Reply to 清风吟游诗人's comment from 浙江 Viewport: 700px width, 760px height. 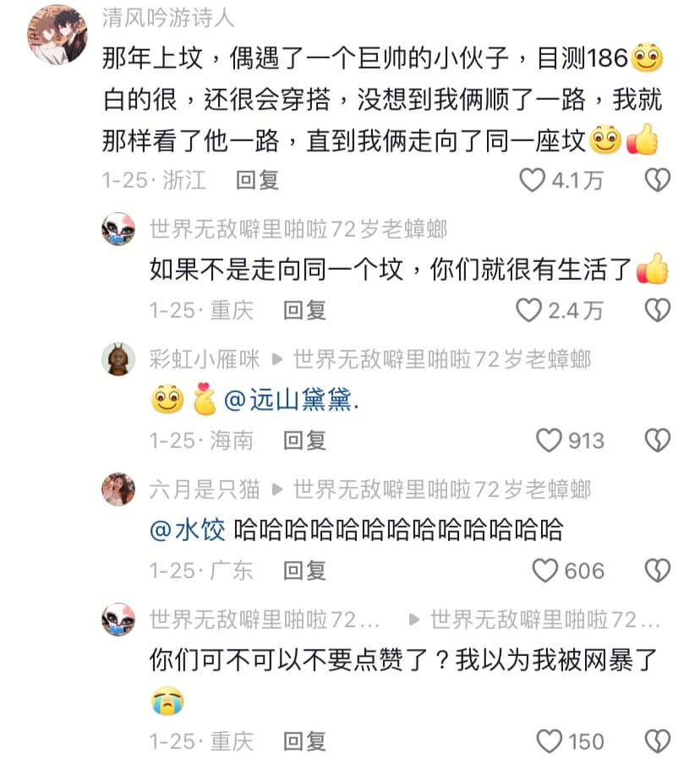[257, 180]
